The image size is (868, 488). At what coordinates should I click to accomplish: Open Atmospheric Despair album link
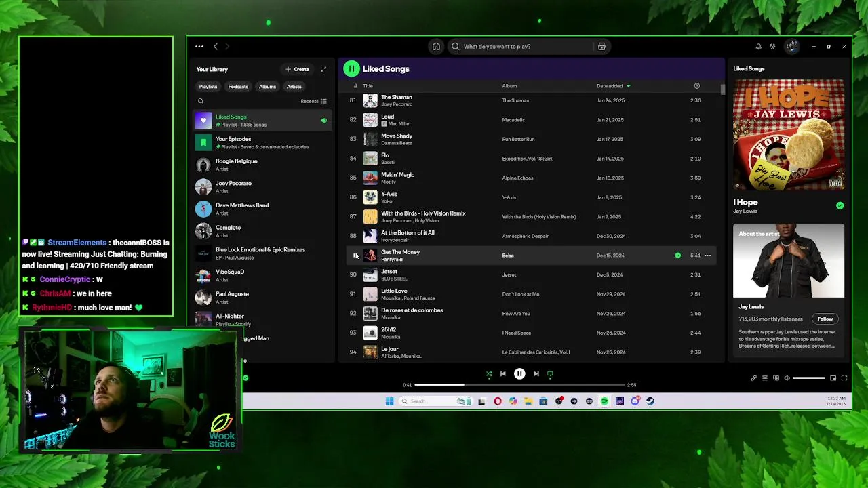[x=527, y=236]
